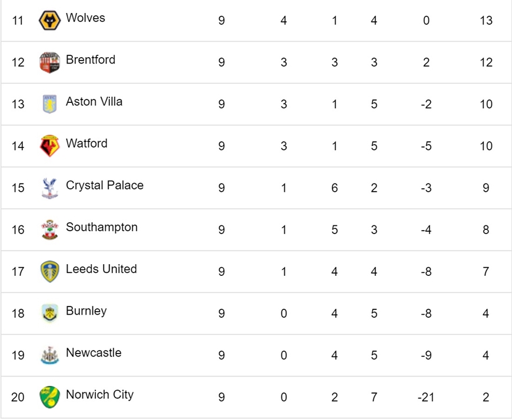
Task: Open the Norwich City team name
Action: 99,395
